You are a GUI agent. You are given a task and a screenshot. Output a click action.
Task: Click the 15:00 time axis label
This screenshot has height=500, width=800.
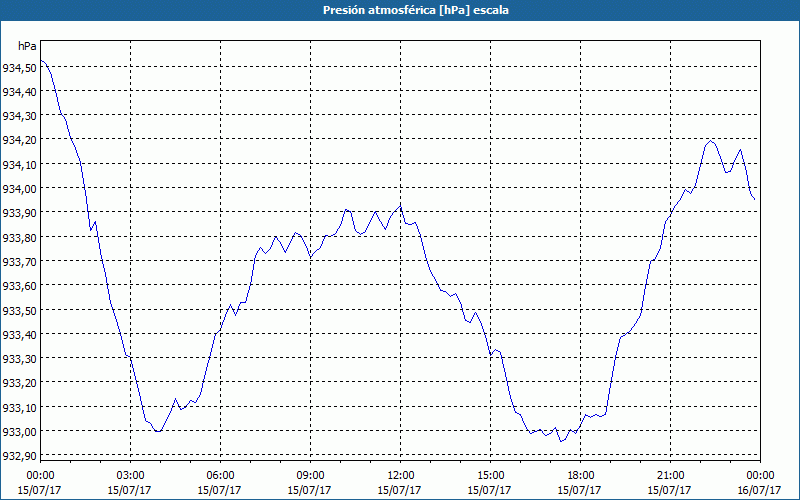point(490,476)
